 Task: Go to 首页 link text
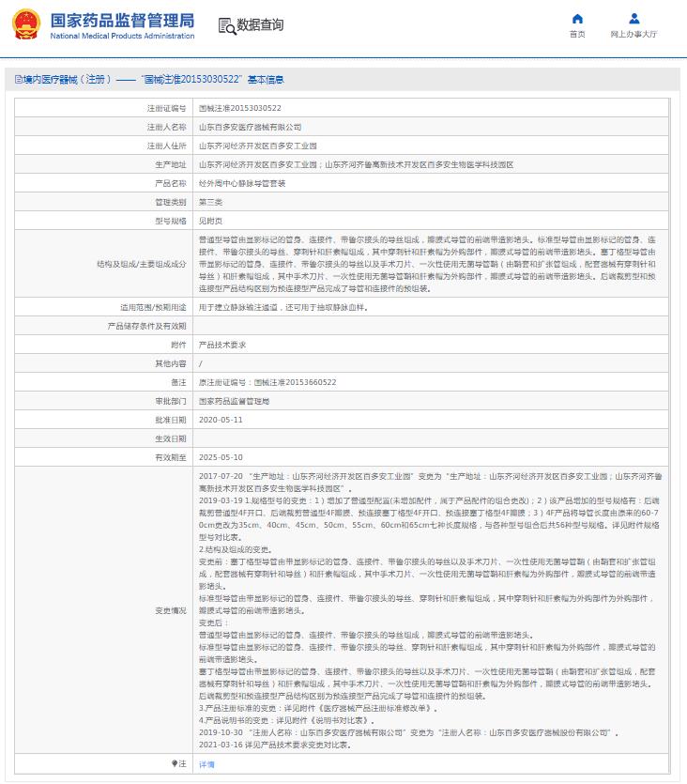(577, 34)
